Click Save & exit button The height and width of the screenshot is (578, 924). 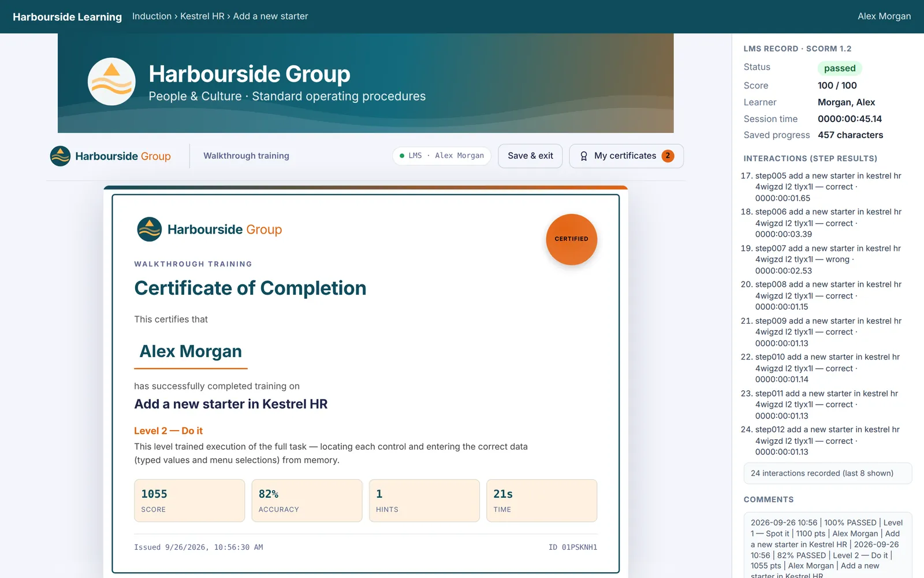[x=530, y=156]
